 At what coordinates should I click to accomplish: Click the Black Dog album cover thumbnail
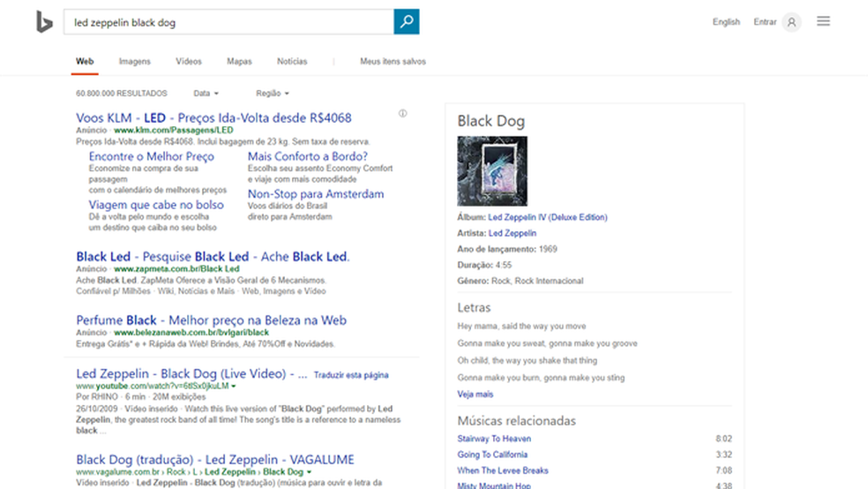[492, 171]
